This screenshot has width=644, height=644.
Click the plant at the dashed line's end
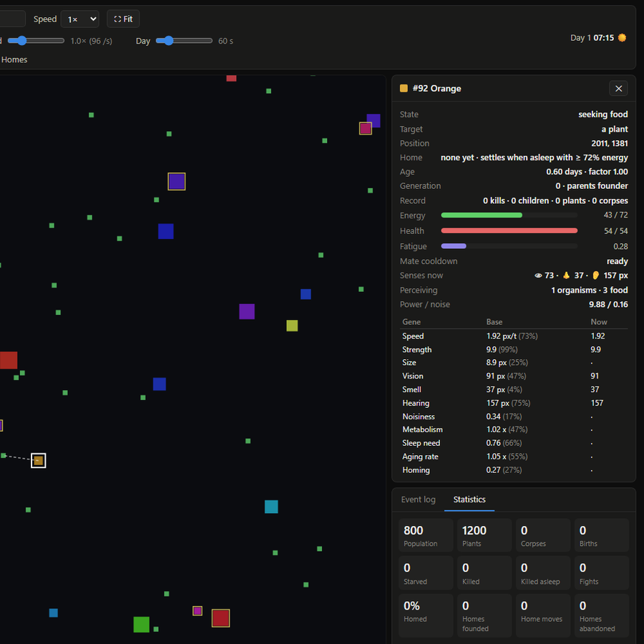tap(4, 456)
